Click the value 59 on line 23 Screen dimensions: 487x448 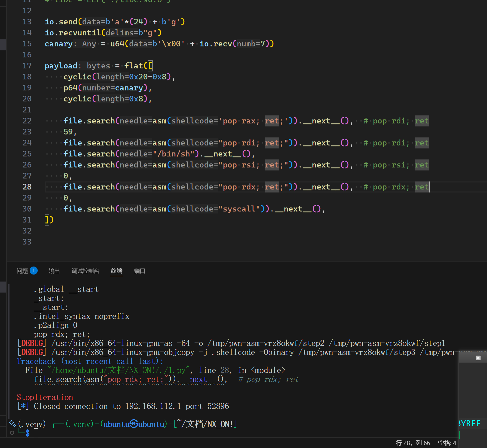pos(68,132)
